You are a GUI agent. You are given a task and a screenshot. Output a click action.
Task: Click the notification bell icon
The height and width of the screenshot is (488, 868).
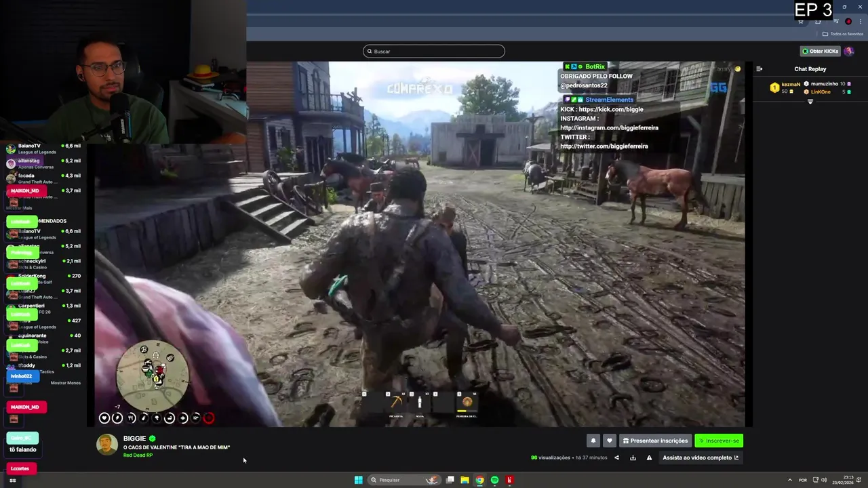593,441
